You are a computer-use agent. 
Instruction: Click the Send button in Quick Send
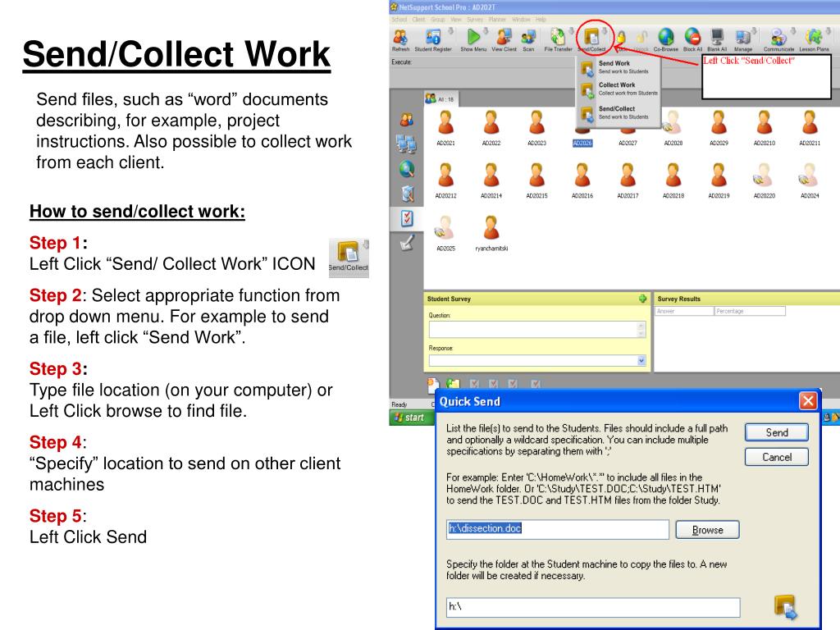tap(776, 432)
